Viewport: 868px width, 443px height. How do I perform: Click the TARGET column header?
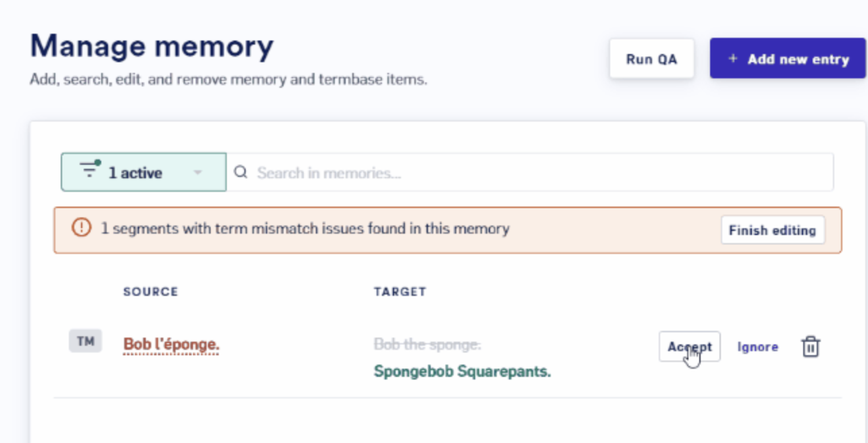pos(400,292)
